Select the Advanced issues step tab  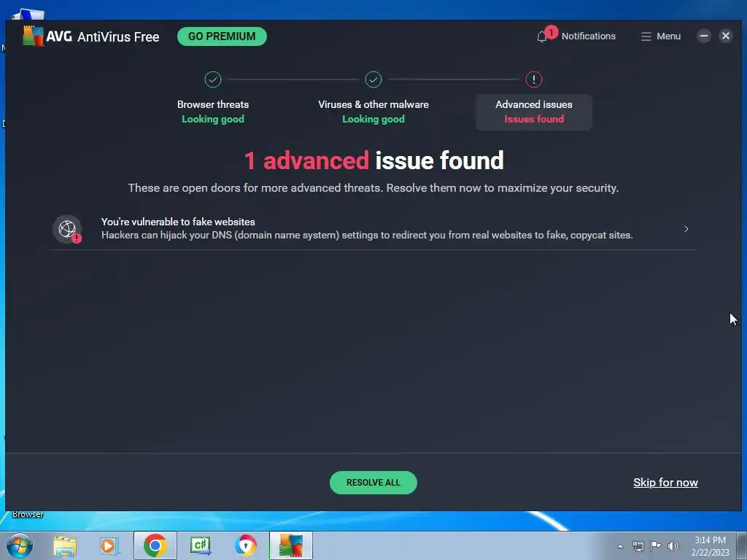pyautogui.click(x=533, y=112)
